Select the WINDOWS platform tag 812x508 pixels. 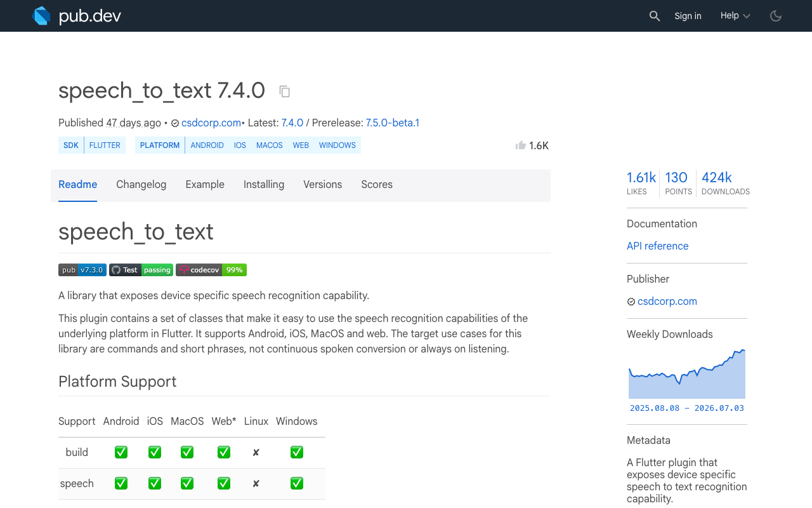click(x=337, y=145)
